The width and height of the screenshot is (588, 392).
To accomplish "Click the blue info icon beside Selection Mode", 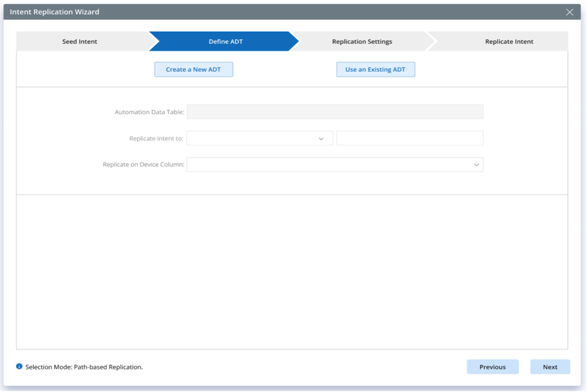I will pos(19,366).
